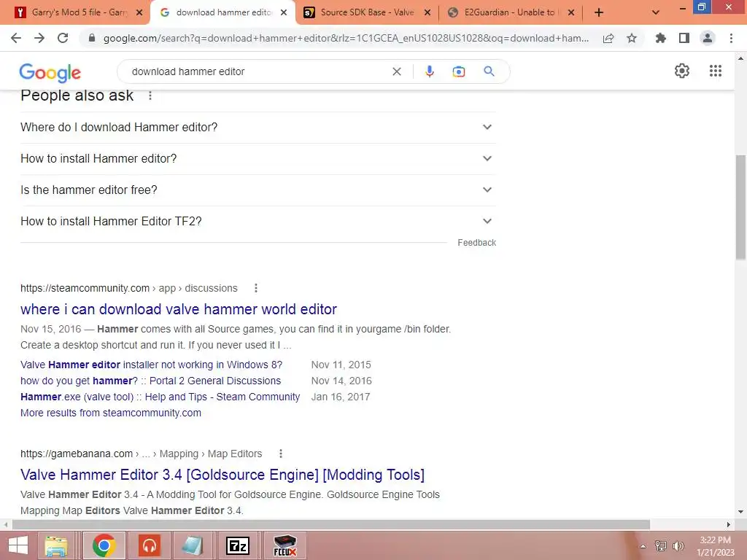
Task: Switch to the Source SDK Base tab
Action: pyautogui.click(x=366, y=12)
